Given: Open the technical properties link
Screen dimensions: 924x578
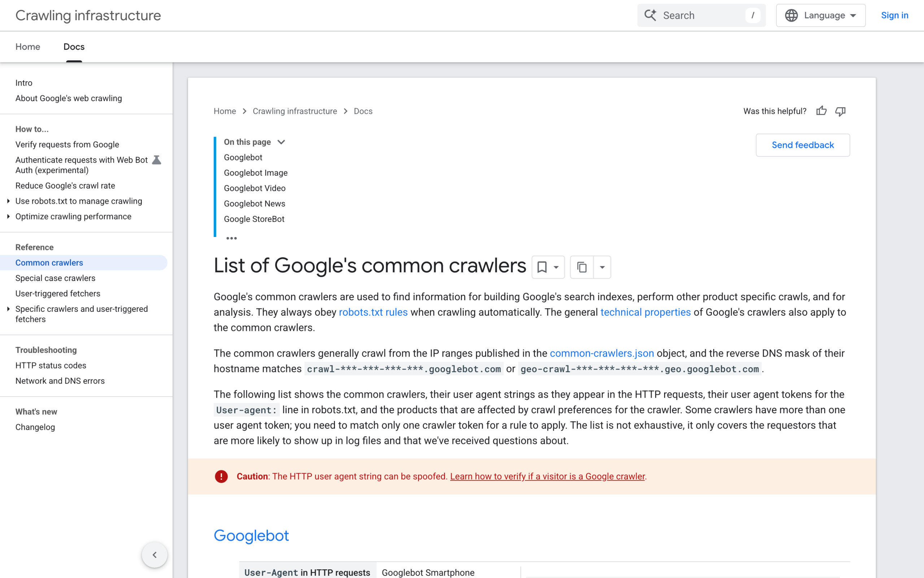Looking at the screenshot, I should coord(645,312).
